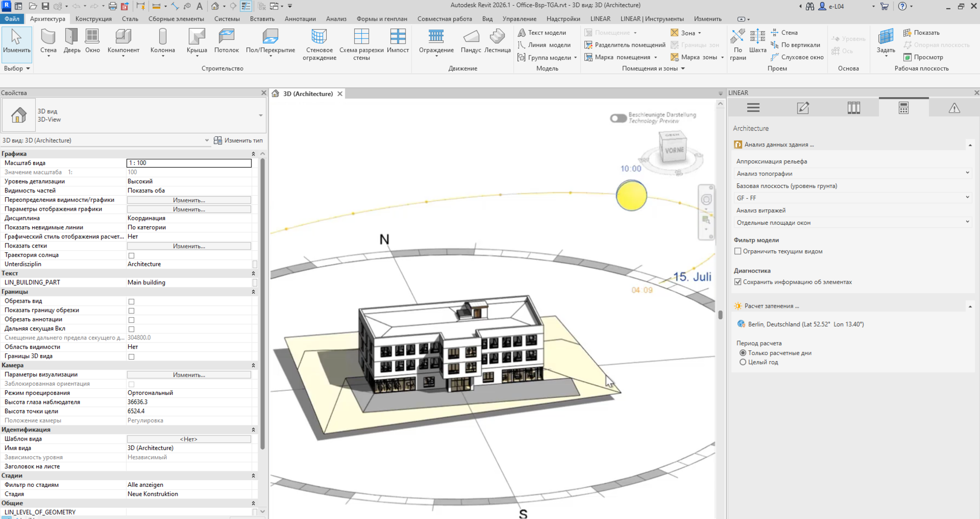Expand the 'Отдельные площади окон' dropdown
The height and width of the screenshot is (519, 980).
[852, 223]
